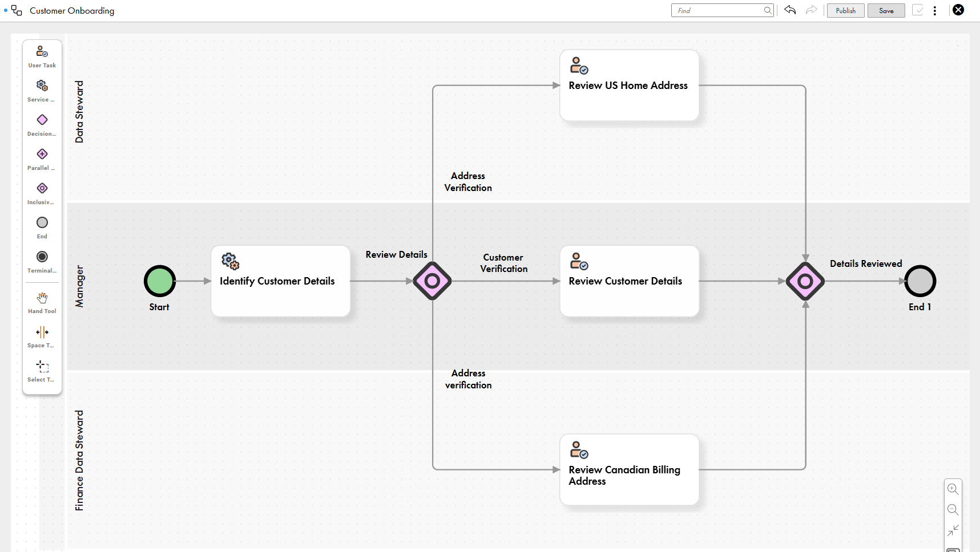Click the Start event label

(159, 307)
